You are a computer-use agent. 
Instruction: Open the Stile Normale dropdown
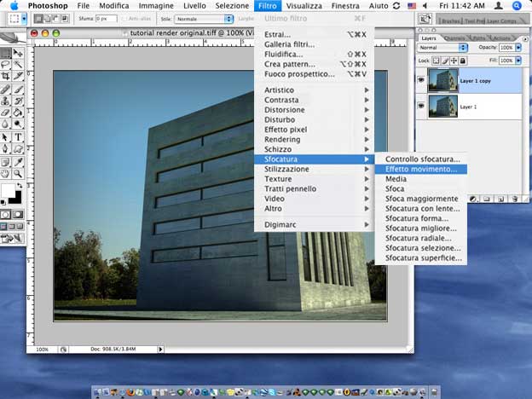[200, 18]
